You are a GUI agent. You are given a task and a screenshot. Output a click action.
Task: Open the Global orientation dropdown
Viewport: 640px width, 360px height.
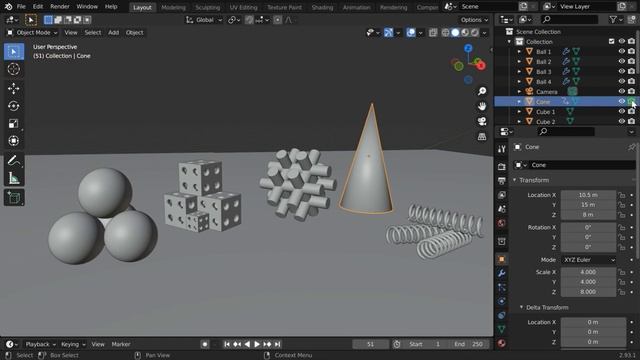[x=204, y=20]
